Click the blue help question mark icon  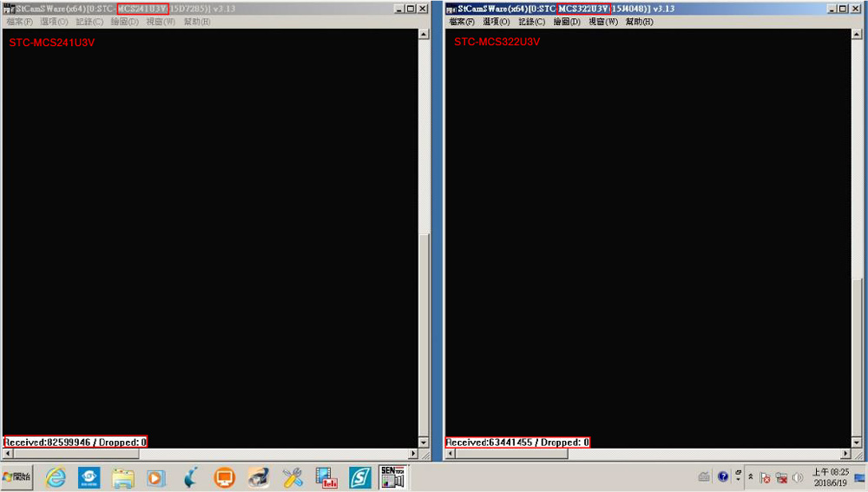pos(723,476)
